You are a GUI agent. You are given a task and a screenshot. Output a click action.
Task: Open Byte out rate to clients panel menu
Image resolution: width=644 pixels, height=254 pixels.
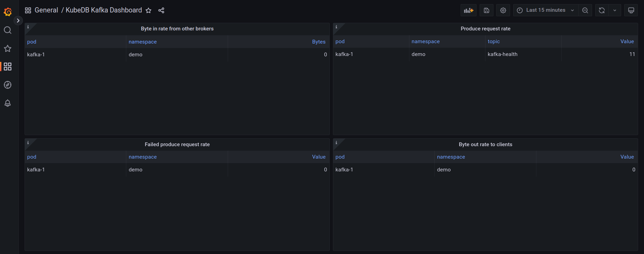pyautogui.click(x=486, y=144)
